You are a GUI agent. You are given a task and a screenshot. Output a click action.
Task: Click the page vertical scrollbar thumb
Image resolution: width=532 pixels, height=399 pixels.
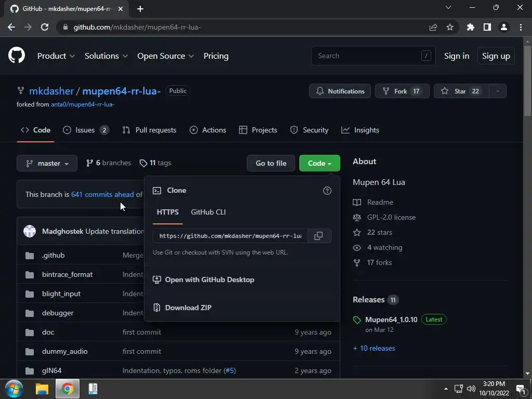coord(527,80)
